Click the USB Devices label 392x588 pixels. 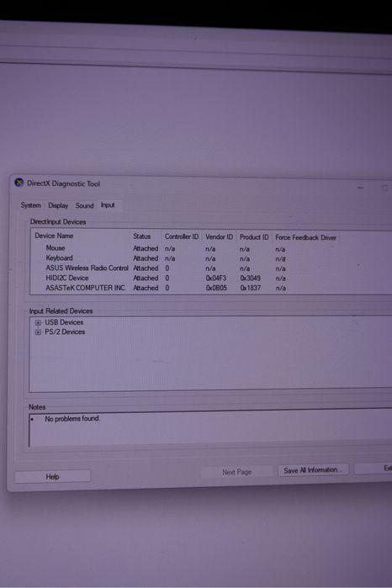(x=64, y=322)
